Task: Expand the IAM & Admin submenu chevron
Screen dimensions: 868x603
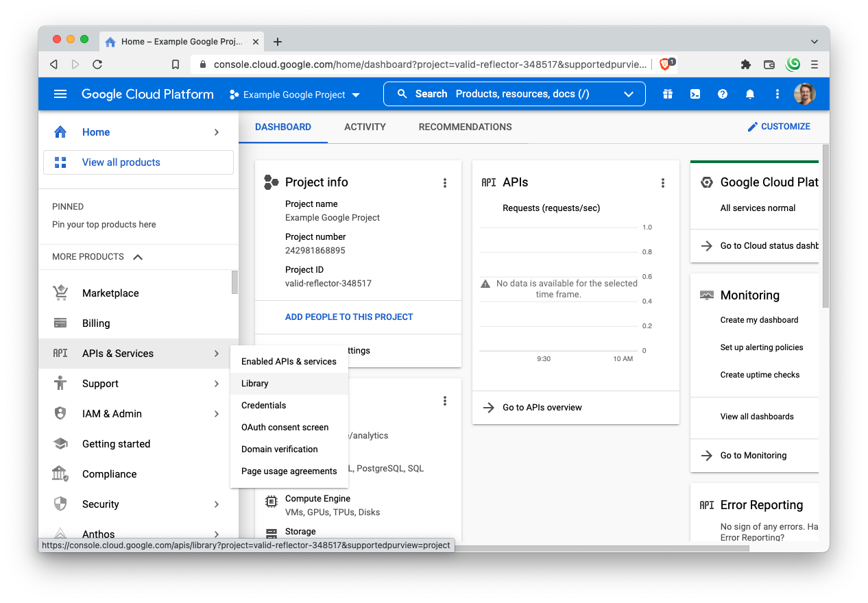Action: (217, 414)
